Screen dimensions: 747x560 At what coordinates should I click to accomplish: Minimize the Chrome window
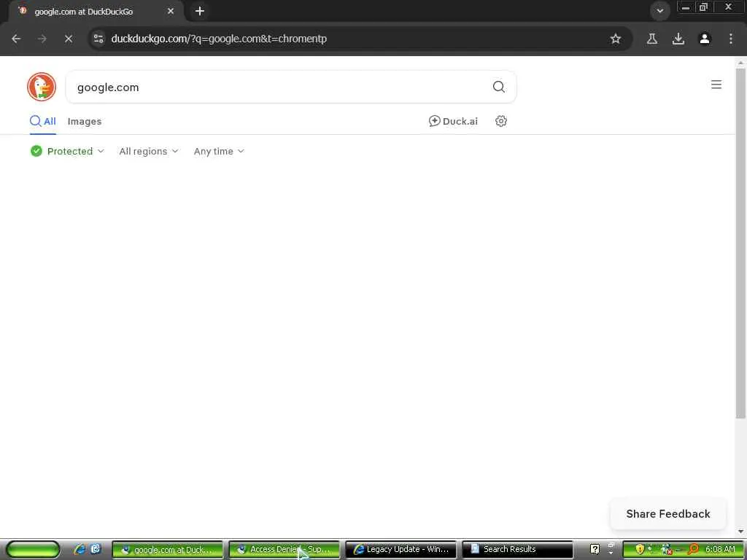tap(685, 7)
